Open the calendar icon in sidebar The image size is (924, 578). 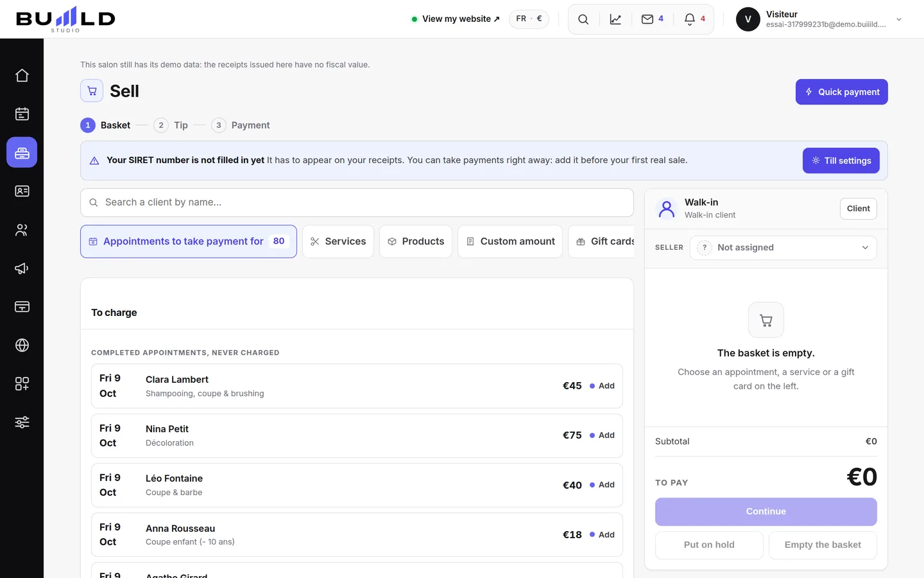(x=22, y=114)
